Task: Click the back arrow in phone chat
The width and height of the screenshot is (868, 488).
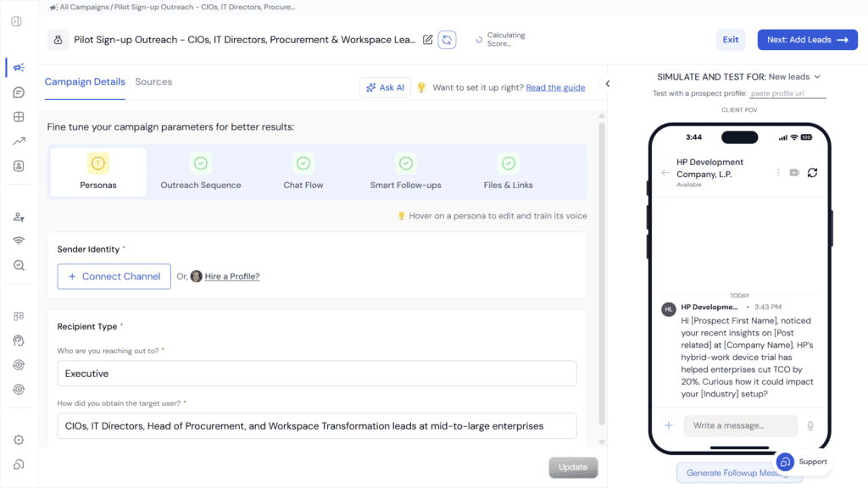Action: (x=665, y=173)
